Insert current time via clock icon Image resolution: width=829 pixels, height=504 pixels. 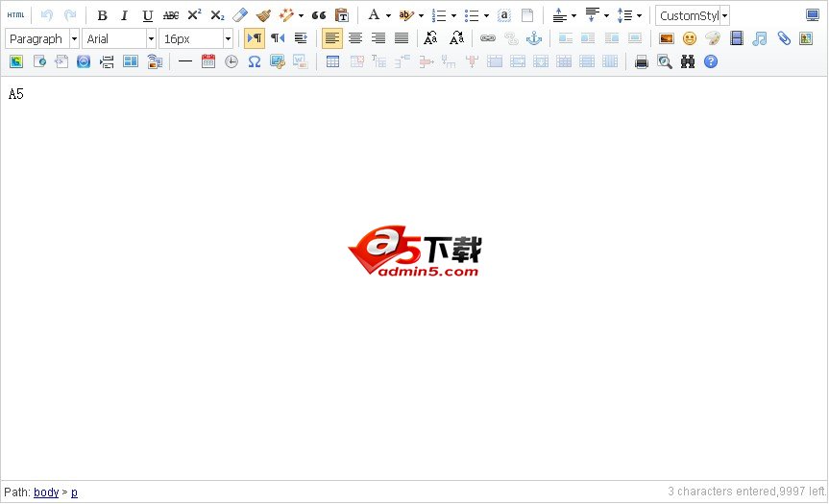[232, 61]
